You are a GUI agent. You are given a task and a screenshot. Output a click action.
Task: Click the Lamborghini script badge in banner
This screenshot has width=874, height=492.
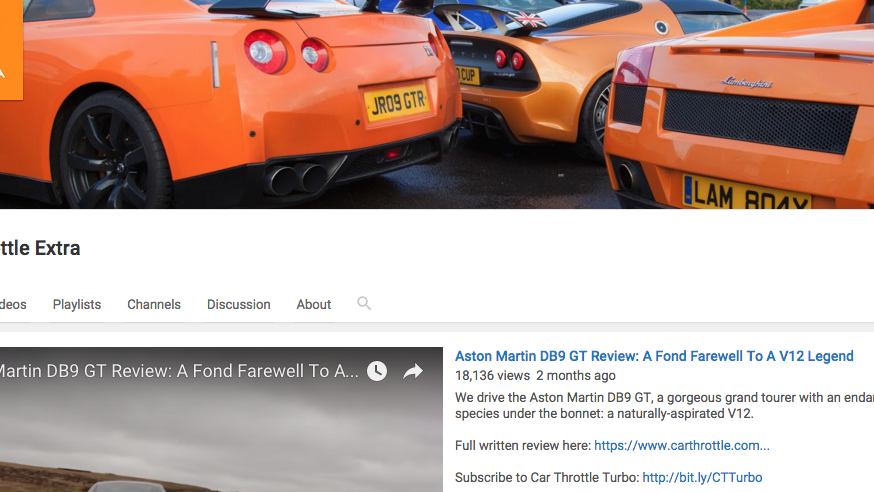746,82
